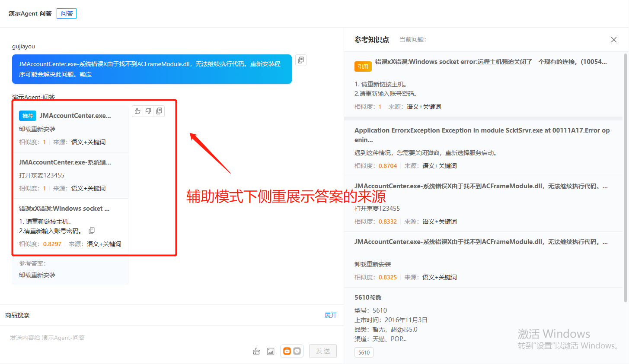Clear the chat with broom icon

pos(256,351)
